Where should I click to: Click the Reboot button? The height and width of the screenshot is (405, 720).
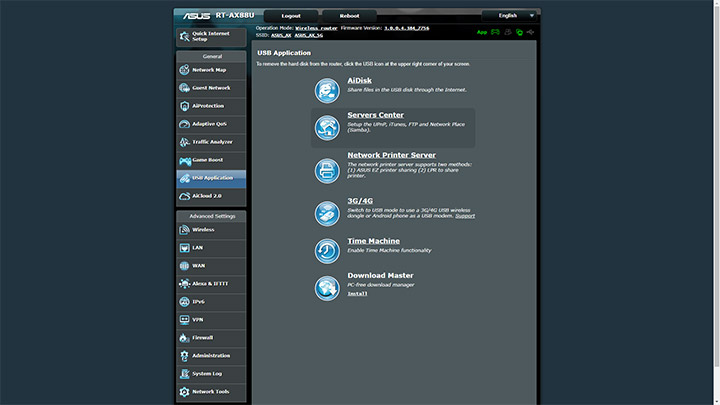349,16
